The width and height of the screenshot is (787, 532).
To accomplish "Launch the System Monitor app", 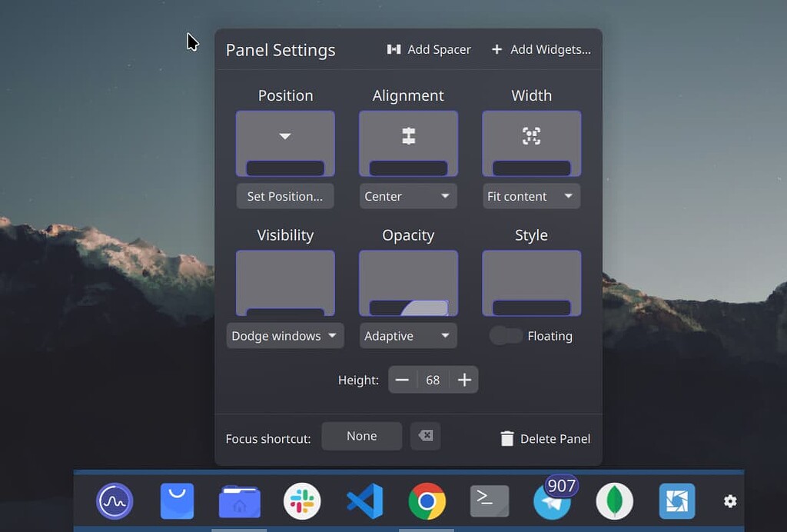I will 115,500.
